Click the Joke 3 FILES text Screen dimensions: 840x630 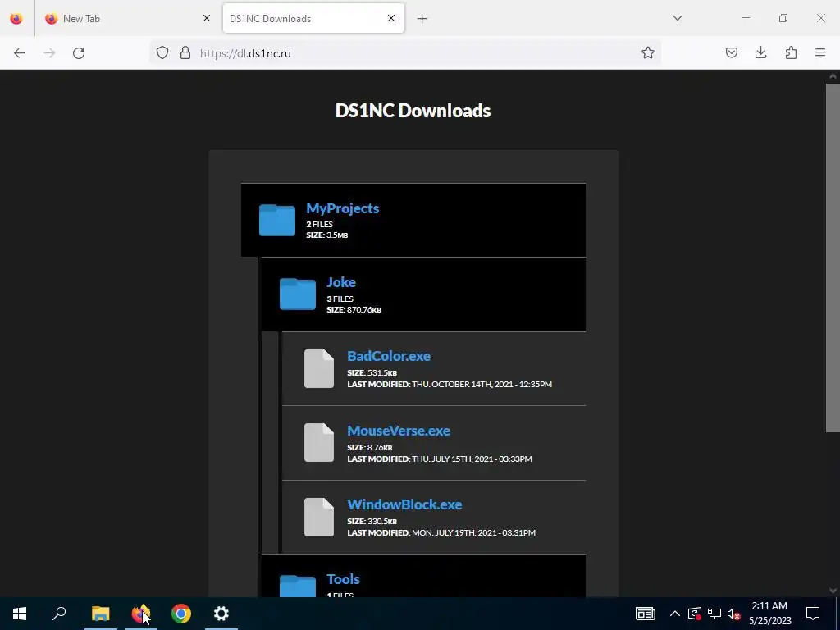tap(340, 299)
